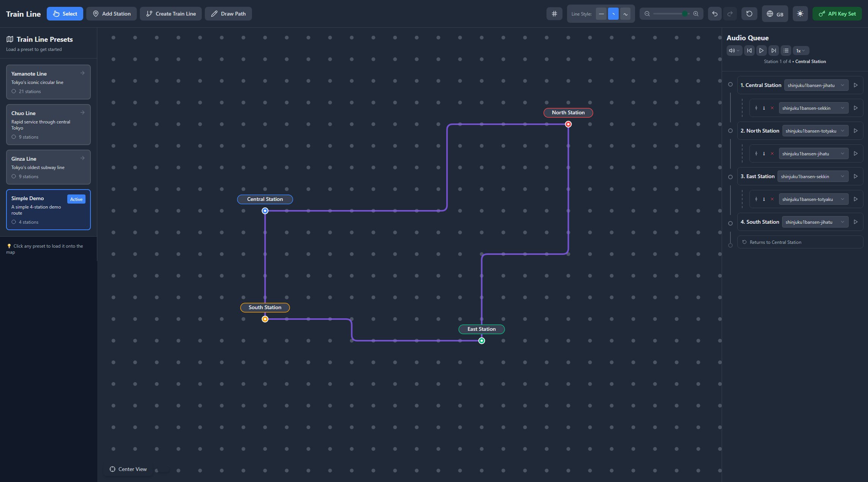Select the wavy curve line style

click(625, 14)
